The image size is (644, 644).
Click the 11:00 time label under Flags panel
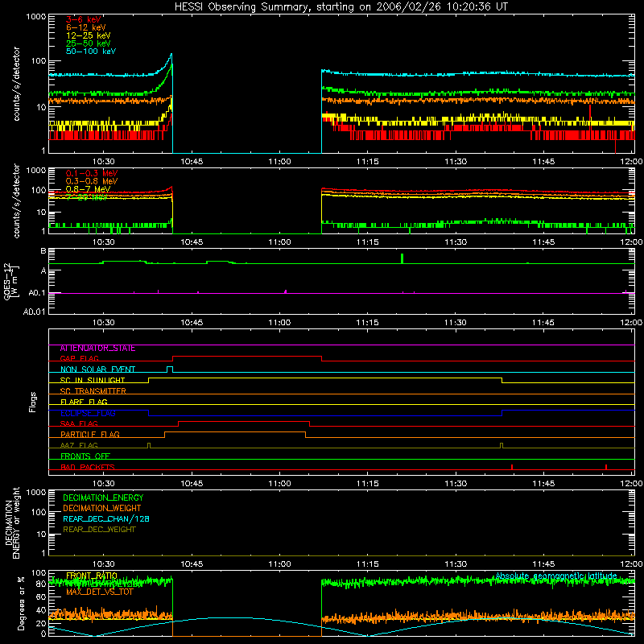pos(279,484)
